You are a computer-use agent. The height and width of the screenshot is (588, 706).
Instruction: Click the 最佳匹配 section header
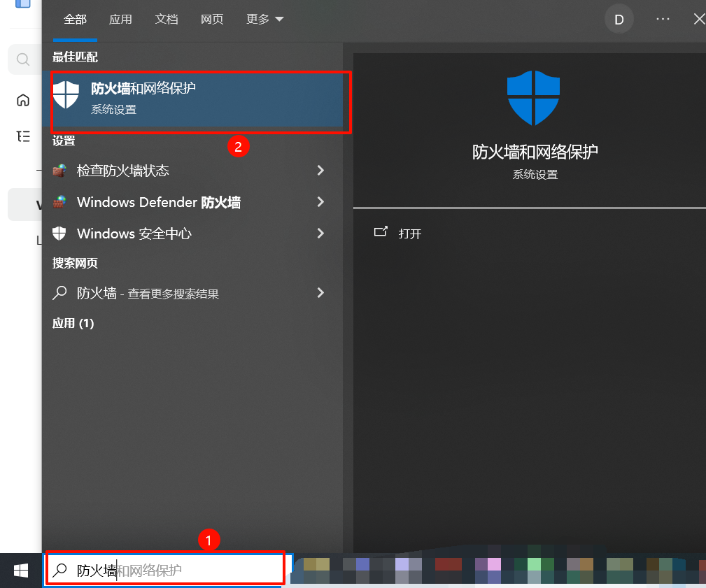[75, 57]
